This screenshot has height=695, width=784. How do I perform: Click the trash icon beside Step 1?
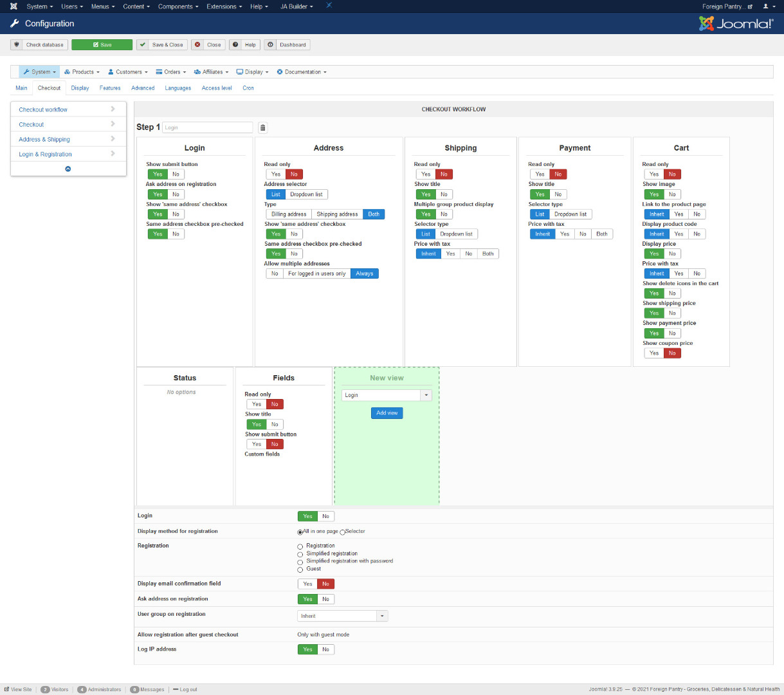pyautogui.click(x=262, y=127)
